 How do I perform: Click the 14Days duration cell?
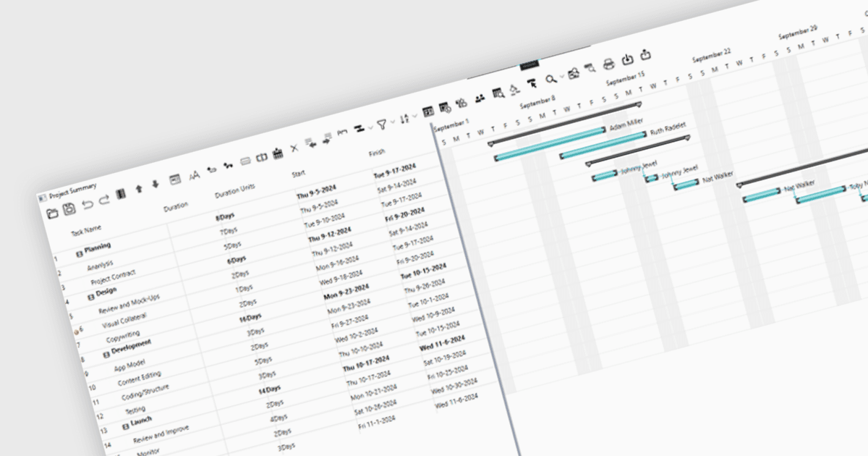click(271, 390)
